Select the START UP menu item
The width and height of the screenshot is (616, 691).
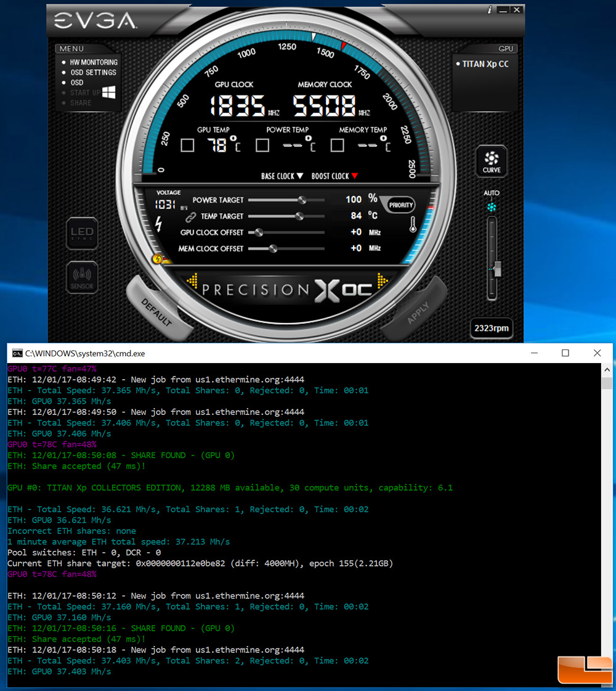click(x=85, y=92)
